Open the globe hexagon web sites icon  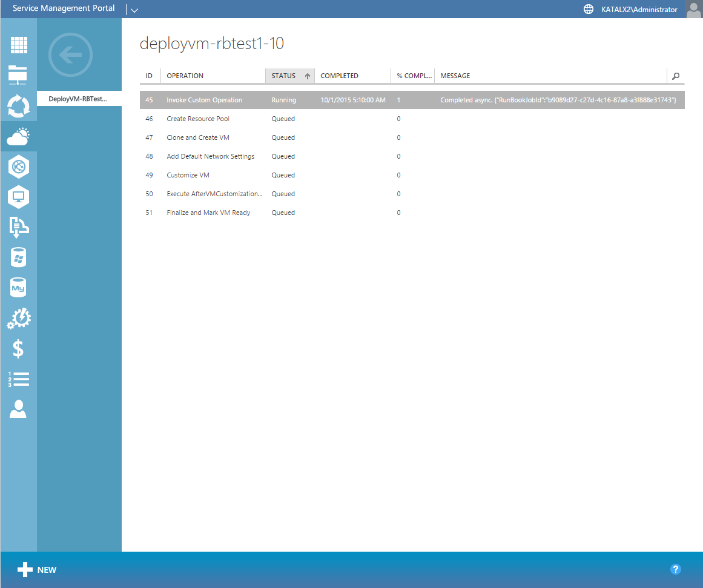click(18, 167)
